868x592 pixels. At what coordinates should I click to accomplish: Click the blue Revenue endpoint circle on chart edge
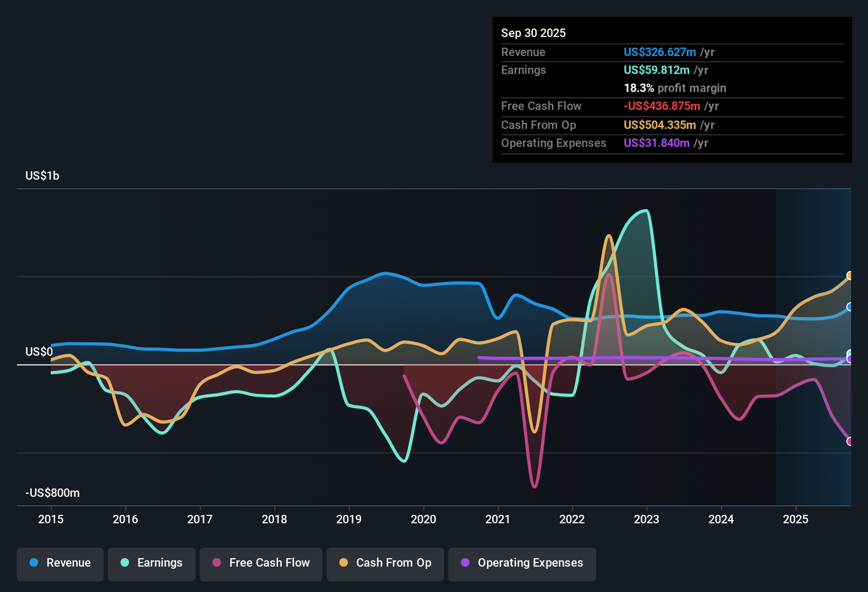pos(850,307)
